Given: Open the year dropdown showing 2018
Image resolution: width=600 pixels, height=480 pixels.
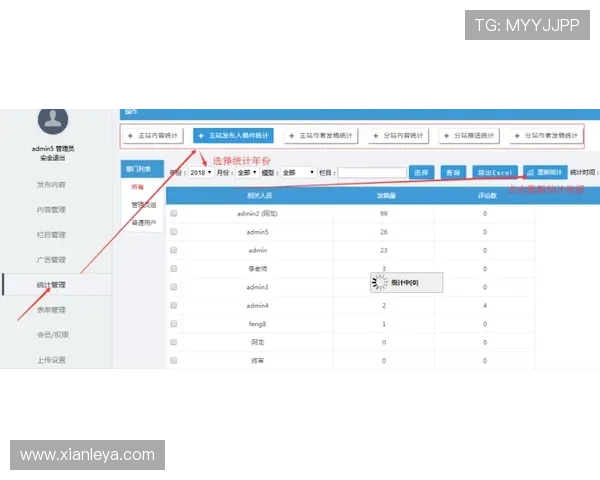Looking at the screenshot, I should [x=200, y=172].
